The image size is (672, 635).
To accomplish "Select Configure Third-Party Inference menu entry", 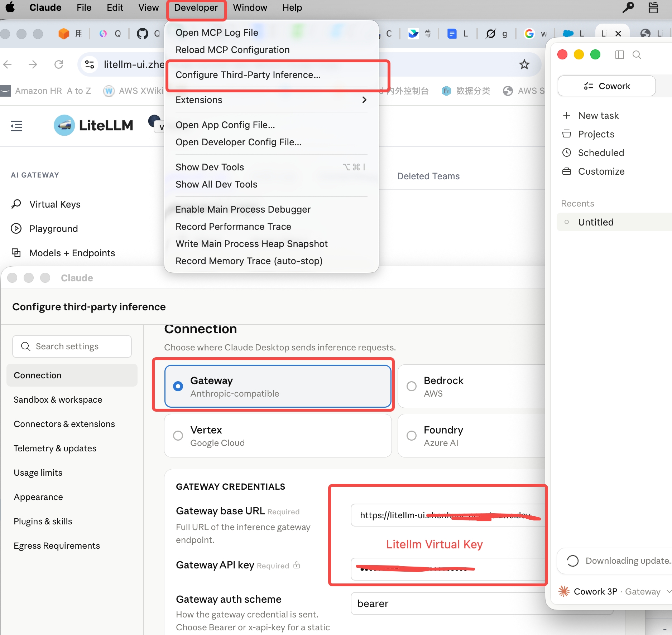I will click(x=248, y=75).
